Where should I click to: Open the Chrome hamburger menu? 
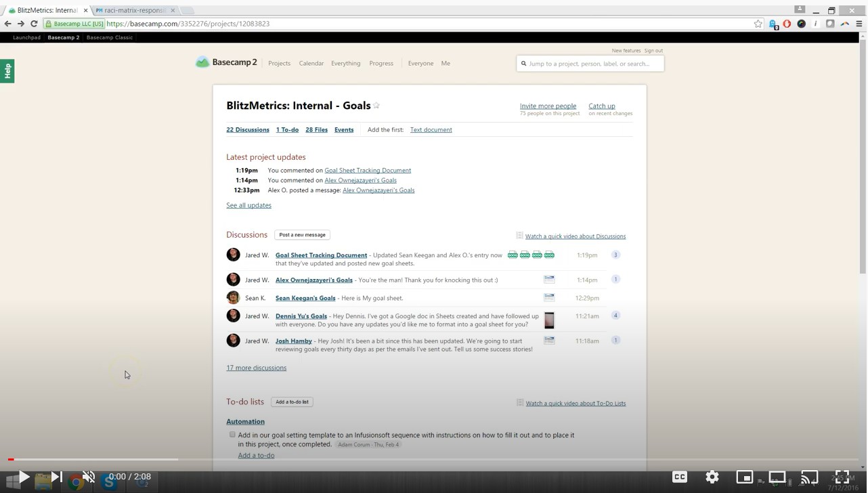click(859, 24)
